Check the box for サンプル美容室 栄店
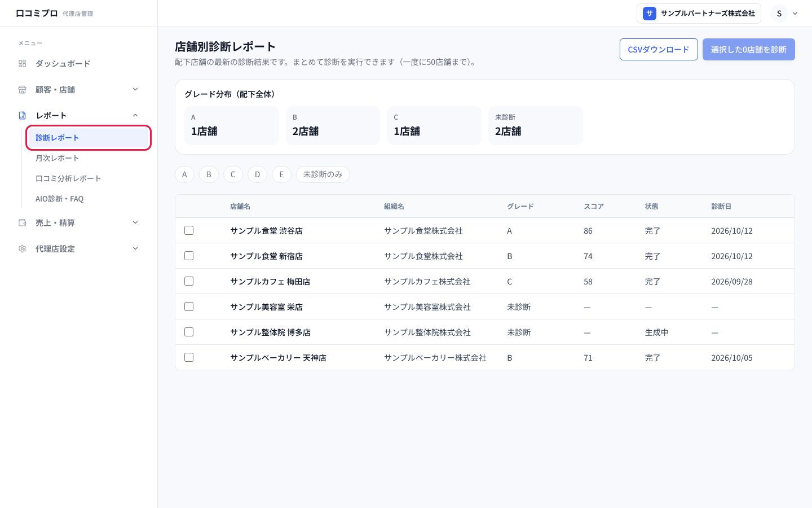Viewport: 812px width, 508px height. click(189, 306)
